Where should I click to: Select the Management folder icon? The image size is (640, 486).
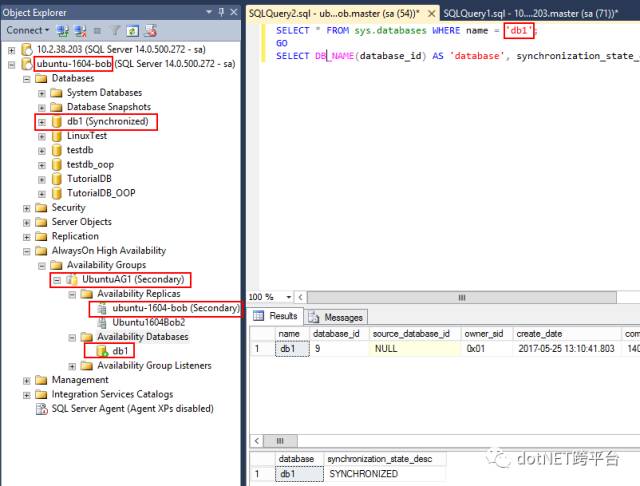(x=41, y=380)
